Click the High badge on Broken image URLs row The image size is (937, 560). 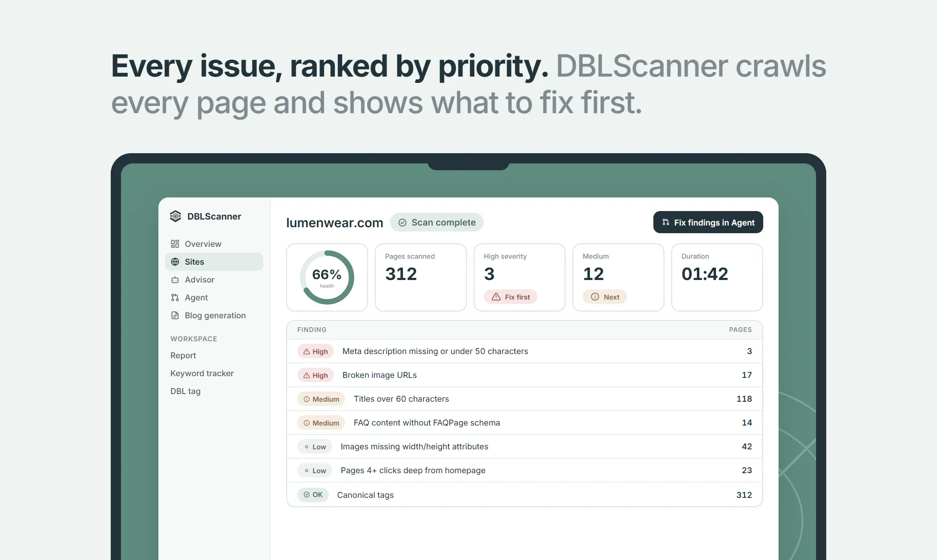316,375
